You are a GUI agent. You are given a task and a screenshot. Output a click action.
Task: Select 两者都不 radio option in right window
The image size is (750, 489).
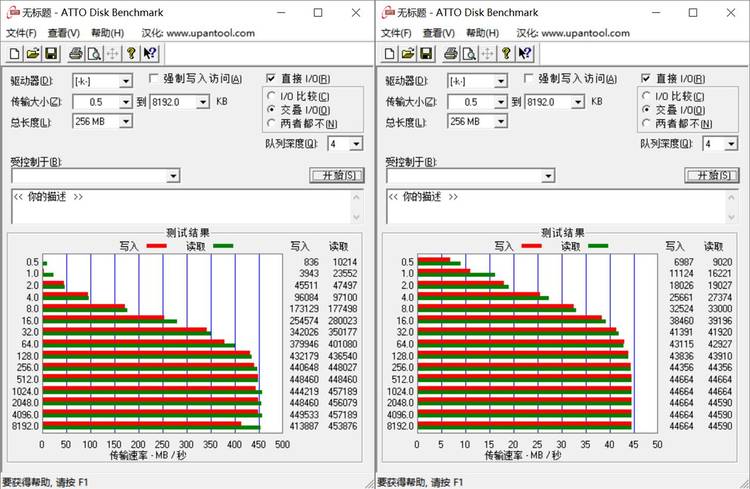(647, 123)
